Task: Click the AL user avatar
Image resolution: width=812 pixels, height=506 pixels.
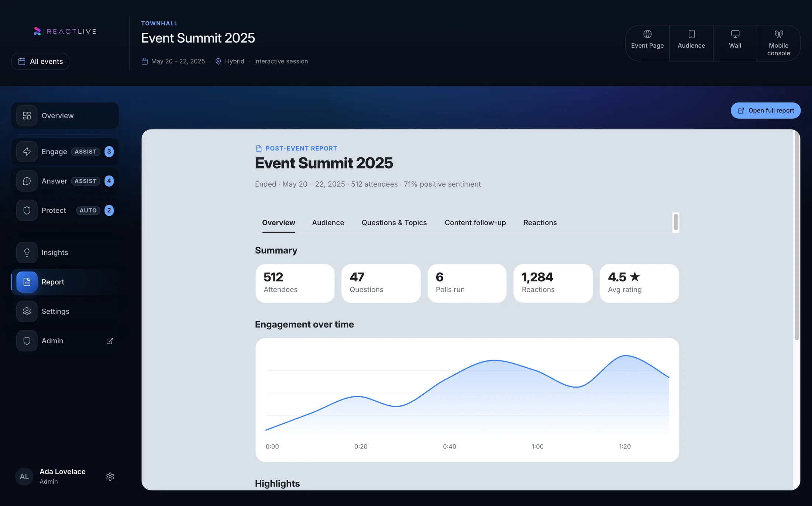Action: tap(24, 476)
